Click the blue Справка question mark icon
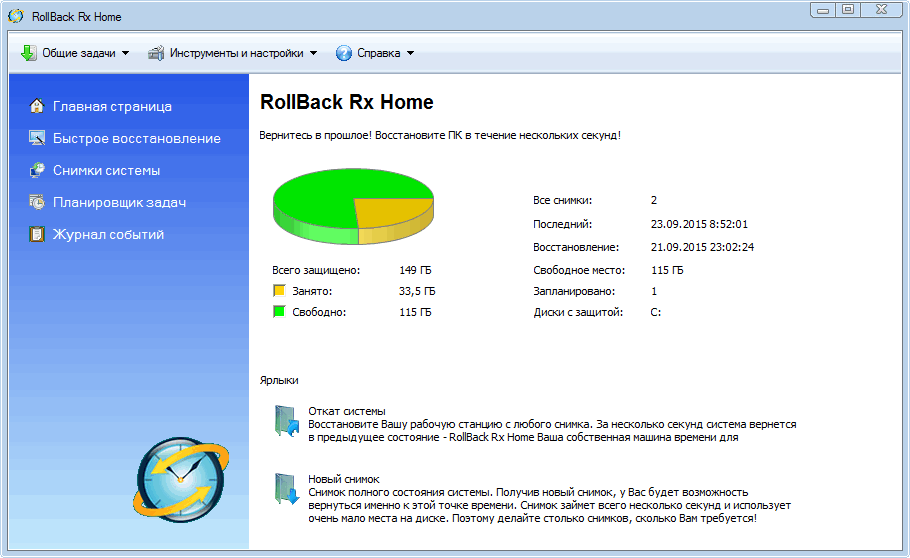Screen dimensions: 910x558 click(344, 53)
